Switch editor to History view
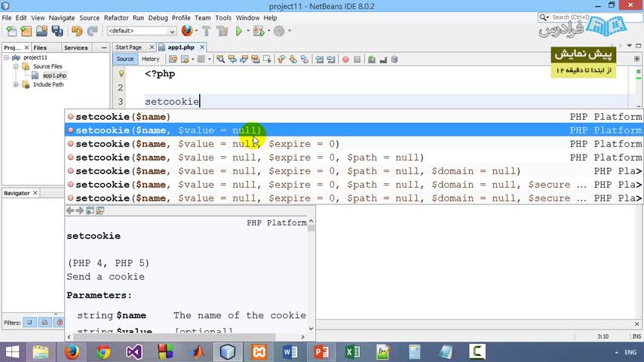Image resolution: width=644 pixels, height=362 pixels. coord(150,59)
